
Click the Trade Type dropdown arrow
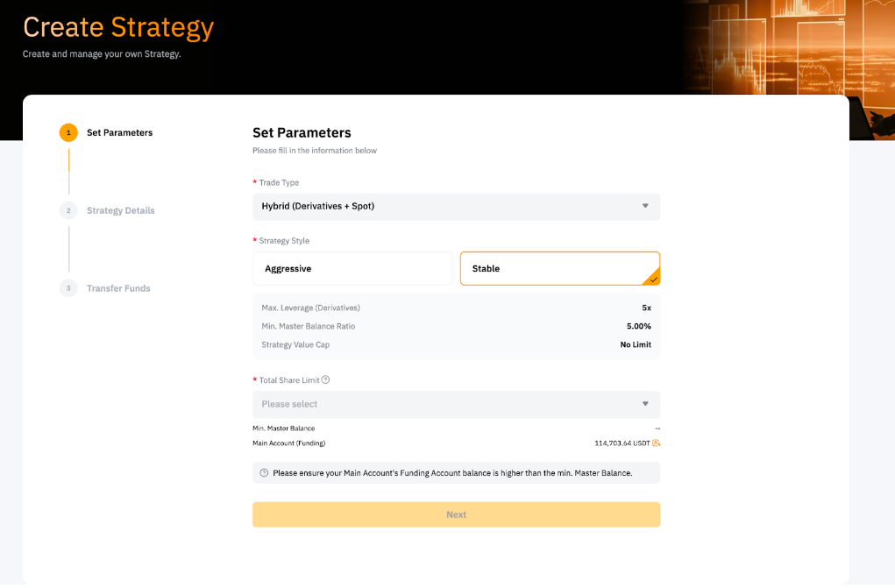point(645,207)
